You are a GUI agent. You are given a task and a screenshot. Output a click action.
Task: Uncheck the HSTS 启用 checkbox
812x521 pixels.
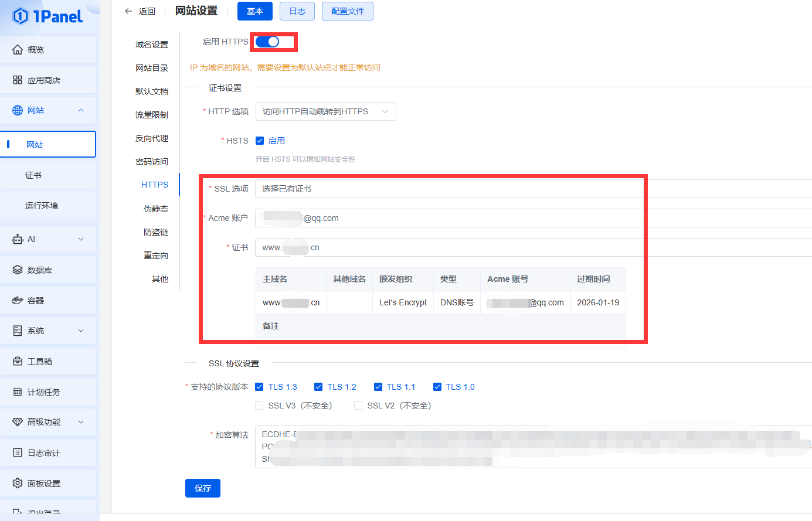coord(259,140)
